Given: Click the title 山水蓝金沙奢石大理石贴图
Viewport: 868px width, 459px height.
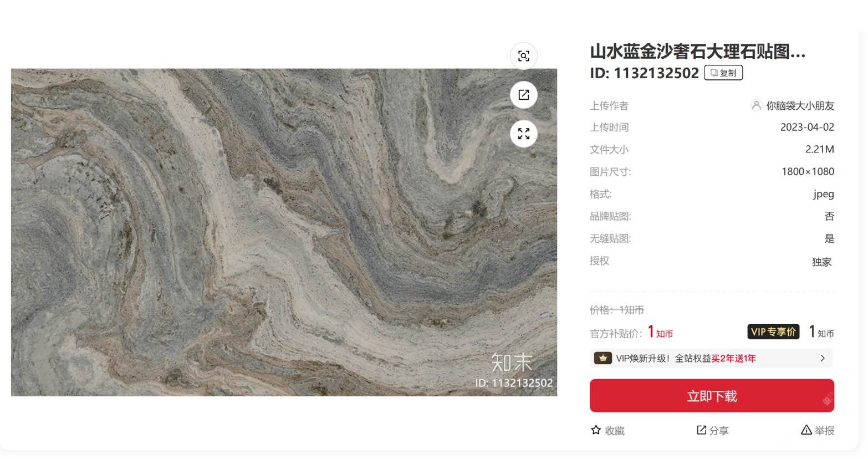Looking at the screenshot, I should (x=697, y=52).
